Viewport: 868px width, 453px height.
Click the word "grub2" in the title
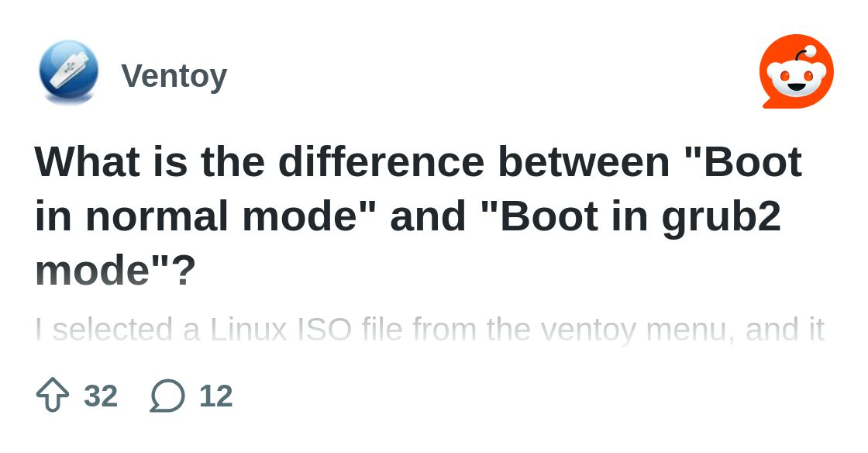pos(721,216)
